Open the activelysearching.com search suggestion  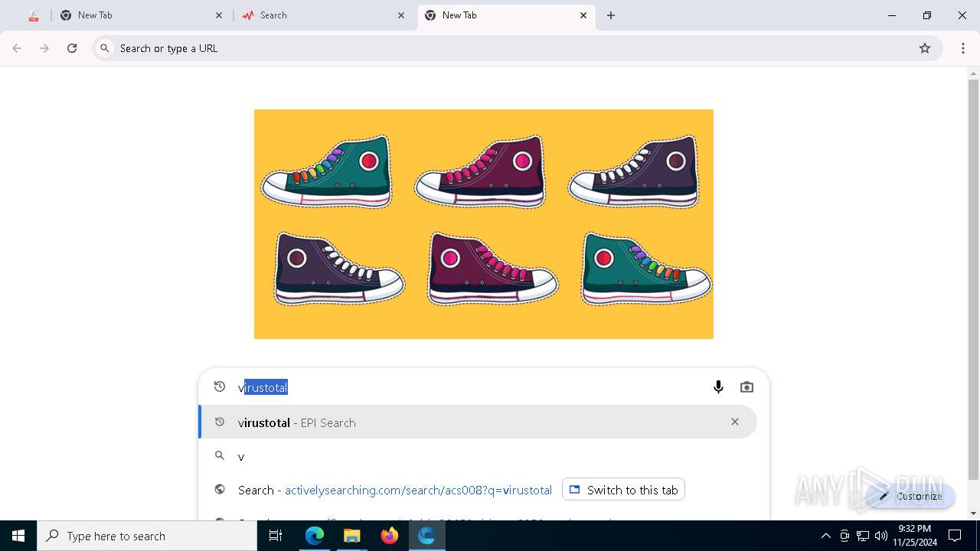click(394, 490)
